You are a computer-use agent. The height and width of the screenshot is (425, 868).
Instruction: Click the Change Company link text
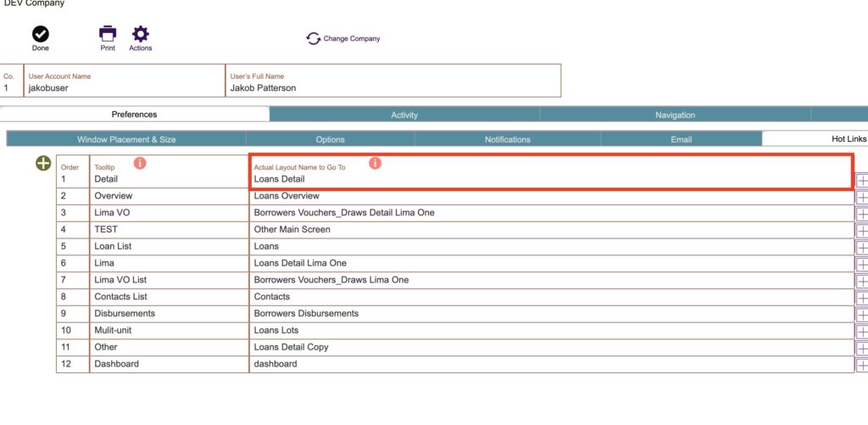click(x=352, y=39)
